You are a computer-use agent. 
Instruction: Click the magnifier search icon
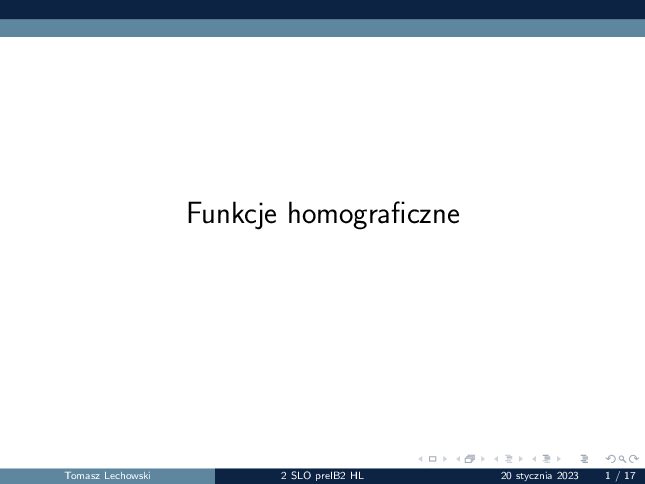click(622, 459)
